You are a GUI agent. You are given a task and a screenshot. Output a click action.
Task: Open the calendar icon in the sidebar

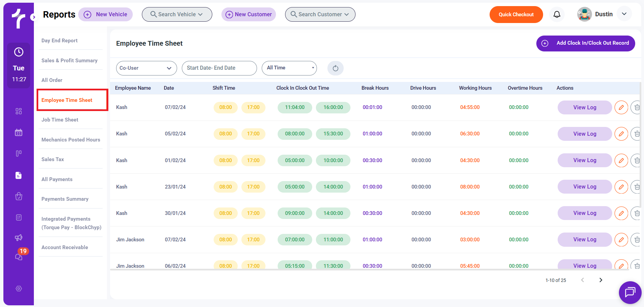[19, 132]
